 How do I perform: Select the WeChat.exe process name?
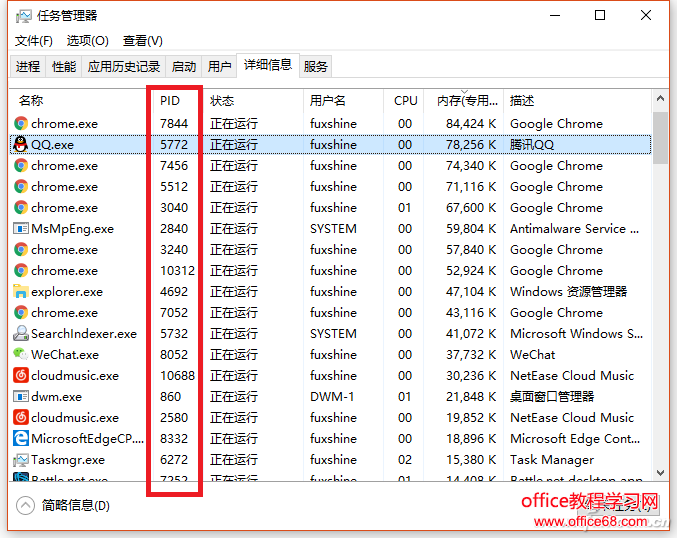[x=65, y=354]
